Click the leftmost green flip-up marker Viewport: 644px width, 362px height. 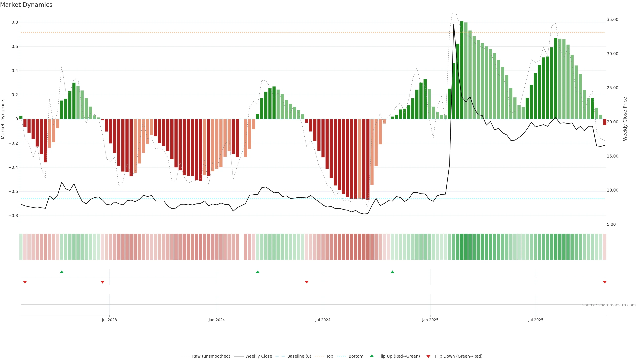pyautogui.click(x=62, y=272)
